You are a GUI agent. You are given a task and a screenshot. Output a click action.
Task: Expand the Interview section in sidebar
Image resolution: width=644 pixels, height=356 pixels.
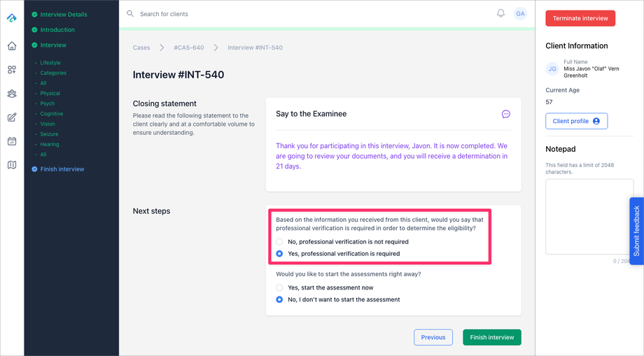53,45
